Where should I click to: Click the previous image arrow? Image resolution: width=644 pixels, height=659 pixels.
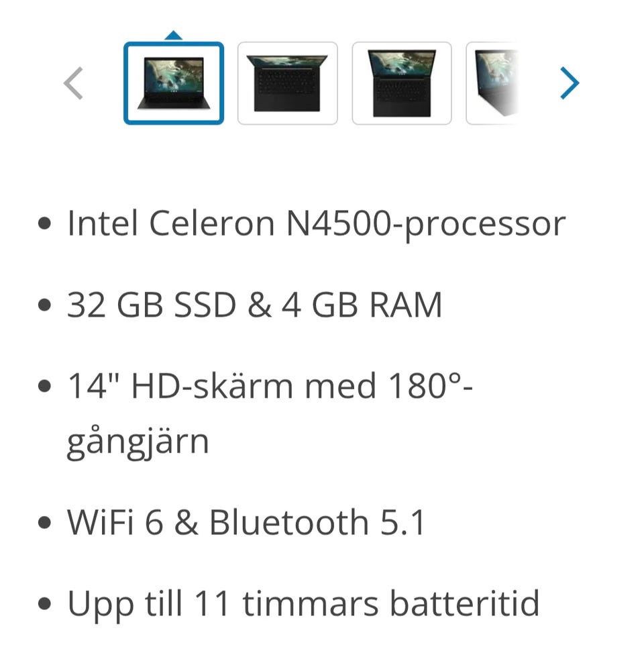coord(73,84)
